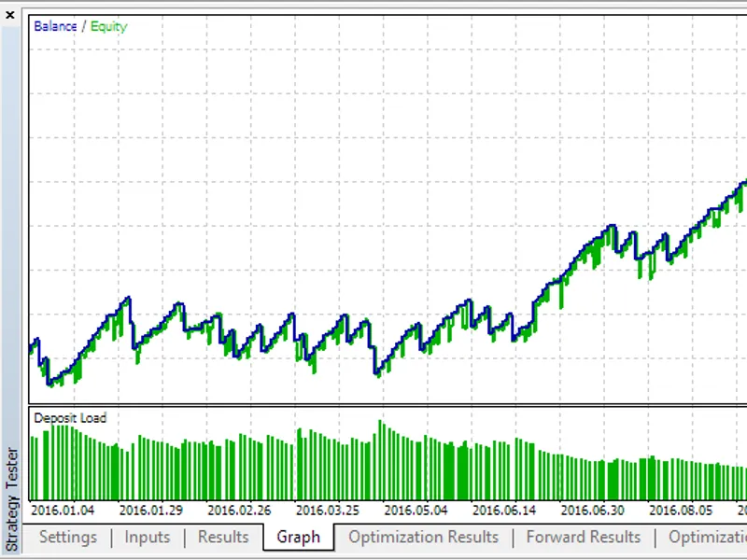This screenshot has width=747, height=560.
Task: Click the 2016.08.05 date label
Action: 681,511
